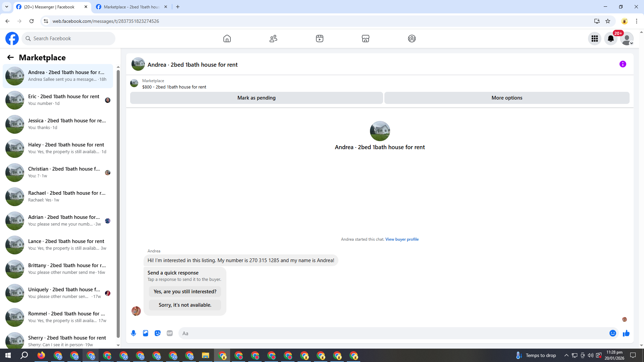Open the Windows notification center
The image size is (644, 362).
coord(633,355)
